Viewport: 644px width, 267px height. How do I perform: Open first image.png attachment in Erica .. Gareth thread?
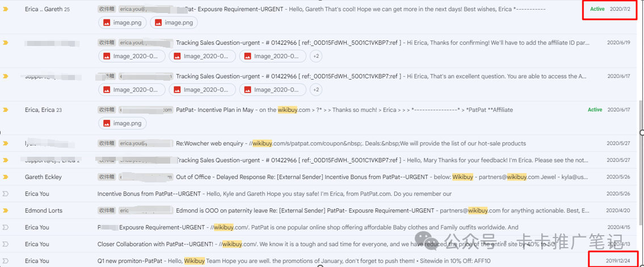123,23
